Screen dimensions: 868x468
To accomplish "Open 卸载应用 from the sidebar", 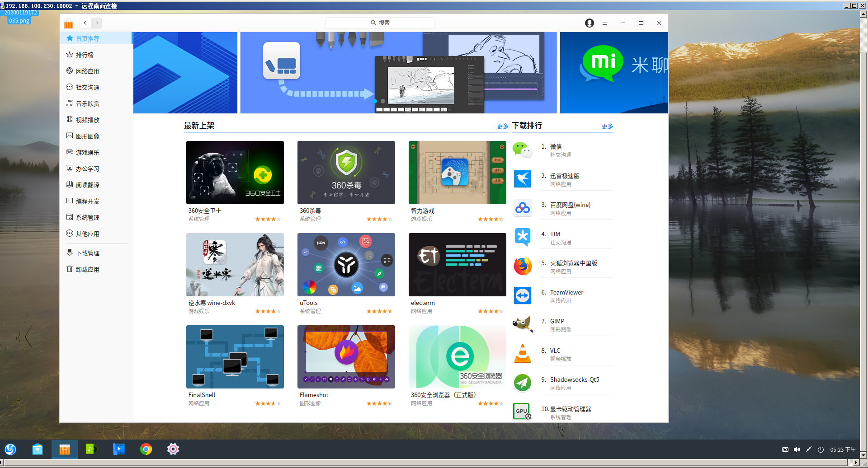I will (87, 269).
